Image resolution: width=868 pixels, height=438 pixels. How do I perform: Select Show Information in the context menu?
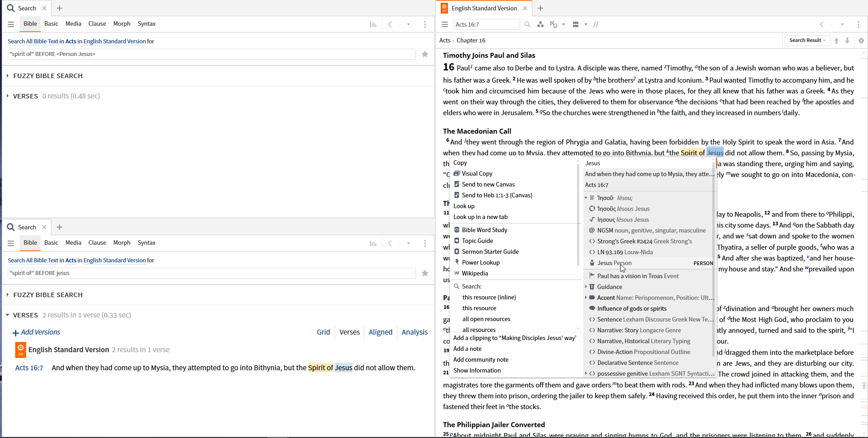point(477,371)
